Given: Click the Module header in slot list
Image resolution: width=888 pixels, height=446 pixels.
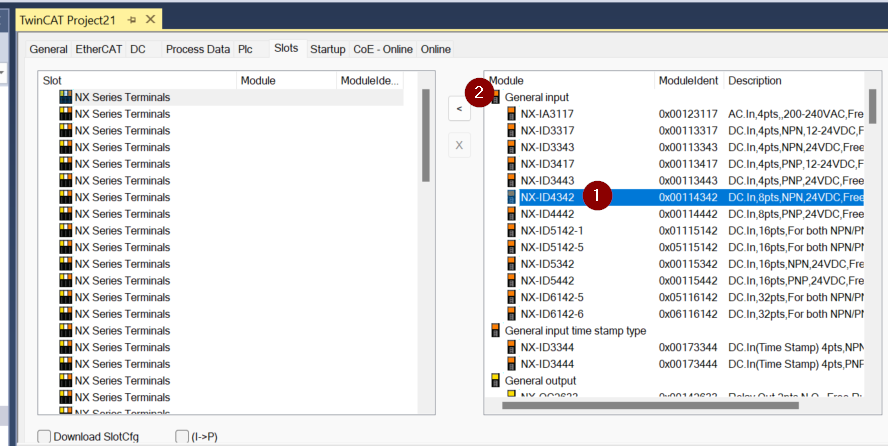Looking at the screenshot, I should point(287,80).
